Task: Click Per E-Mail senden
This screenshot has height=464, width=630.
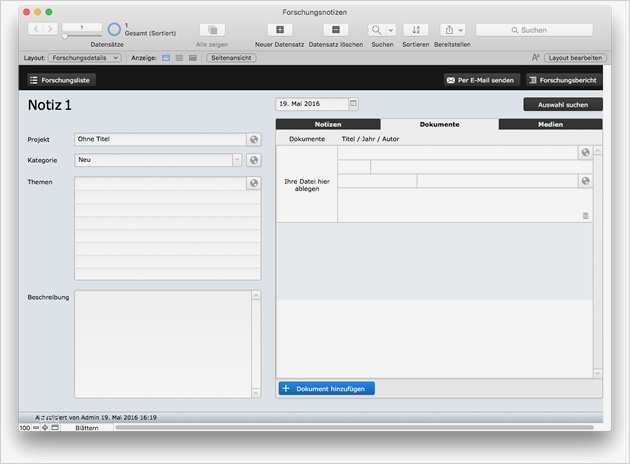Action: [x=481, y=80]
